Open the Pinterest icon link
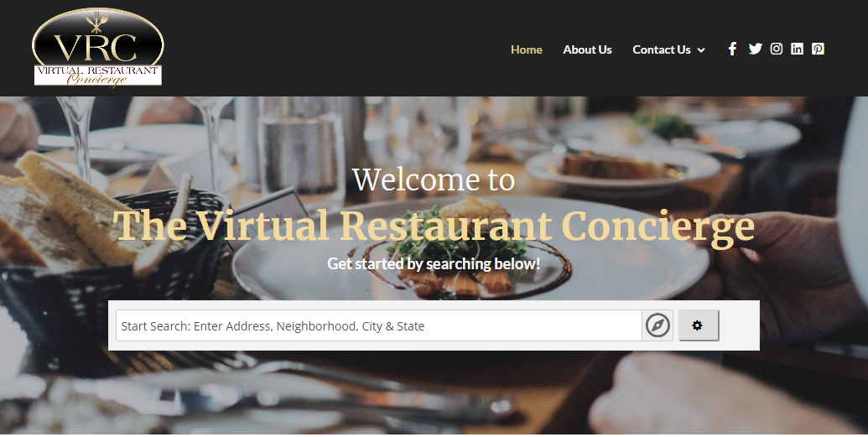Screen dimensions: 868x437 click(x=818, y=49)
